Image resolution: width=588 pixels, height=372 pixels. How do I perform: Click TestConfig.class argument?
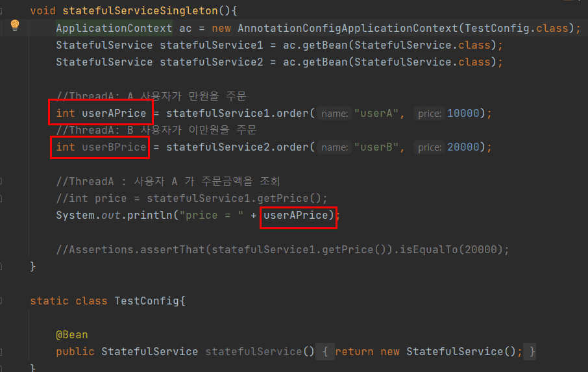(x=515, y=29)
